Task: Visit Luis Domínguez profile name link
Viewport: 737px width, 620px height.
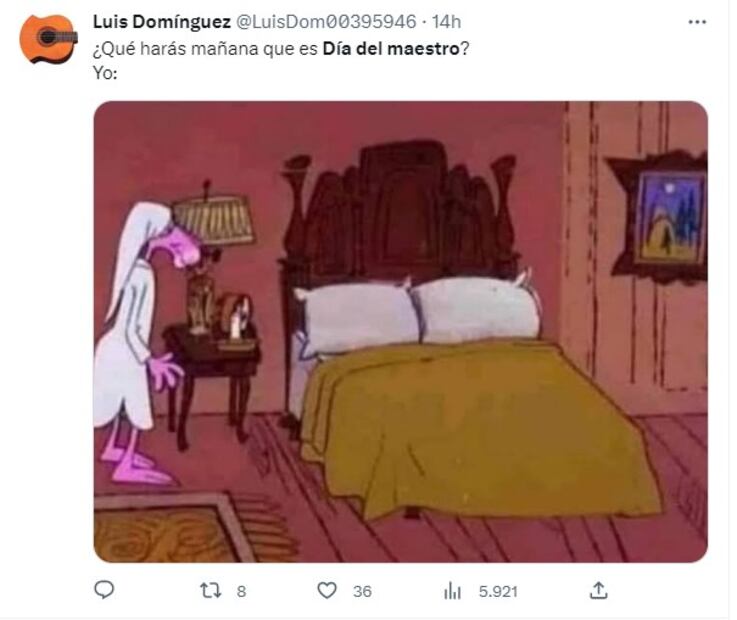Action: 162,22
